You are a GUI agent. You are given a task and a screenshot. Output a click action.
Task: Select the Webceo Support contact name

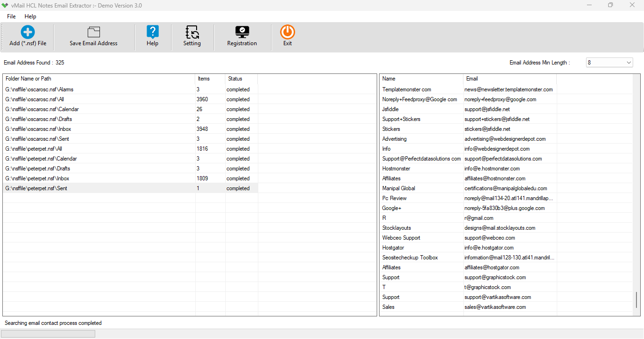point(401,238)
